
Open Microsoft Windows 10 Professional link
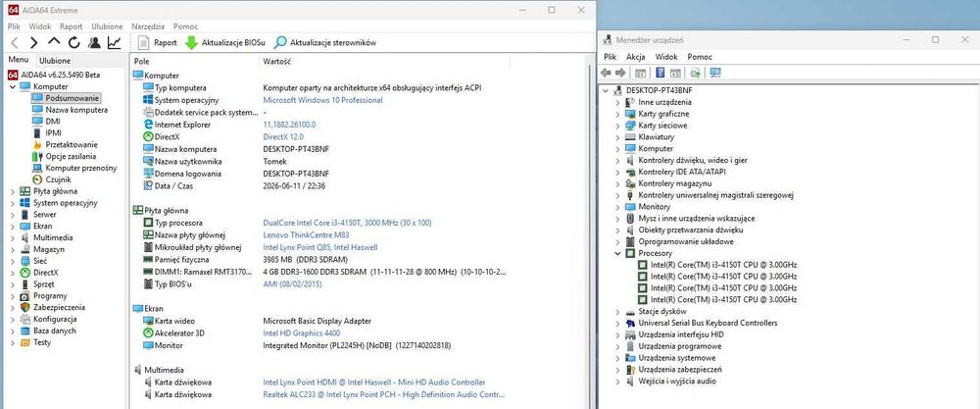pos(322,100)
